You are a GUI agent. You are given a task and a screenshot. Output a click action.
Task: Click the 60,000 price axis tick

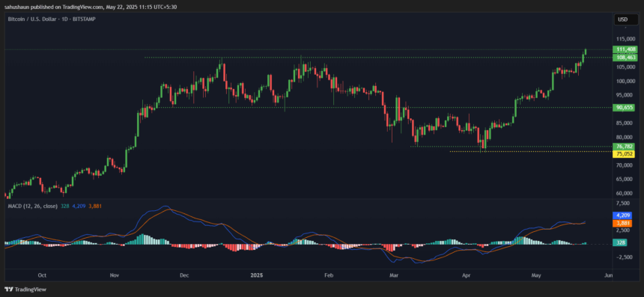coord(624,193)
